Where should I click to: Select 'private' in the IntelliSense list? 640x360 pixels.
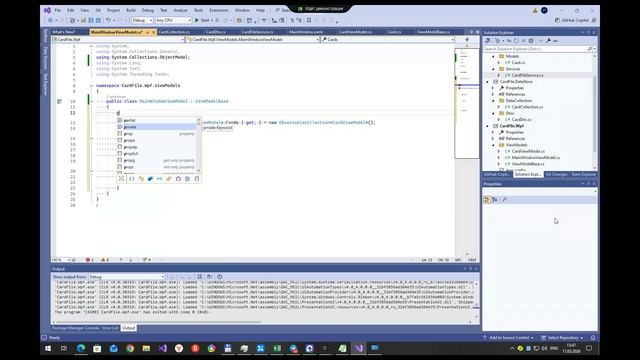click(156, 127)
